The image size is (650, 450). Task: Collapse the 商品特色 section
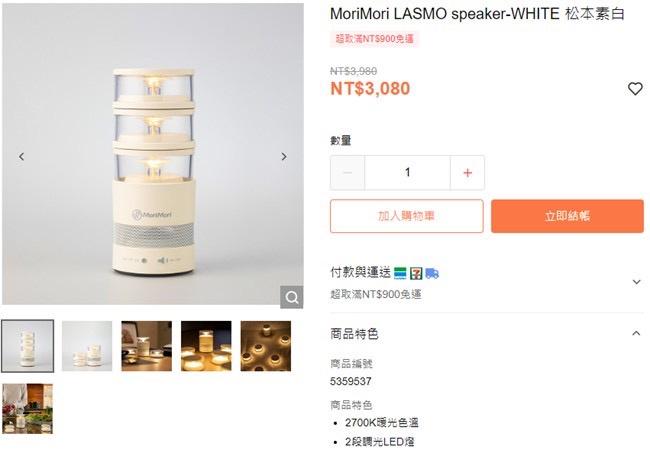(x=636, y=333)
